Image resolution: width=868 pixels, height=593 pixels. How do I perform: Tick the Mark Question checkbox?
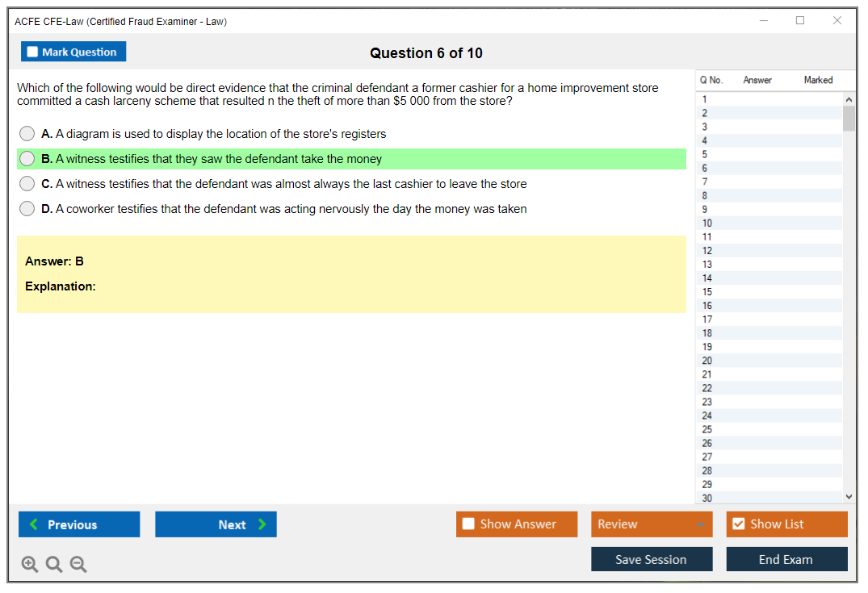click(33, 52)
